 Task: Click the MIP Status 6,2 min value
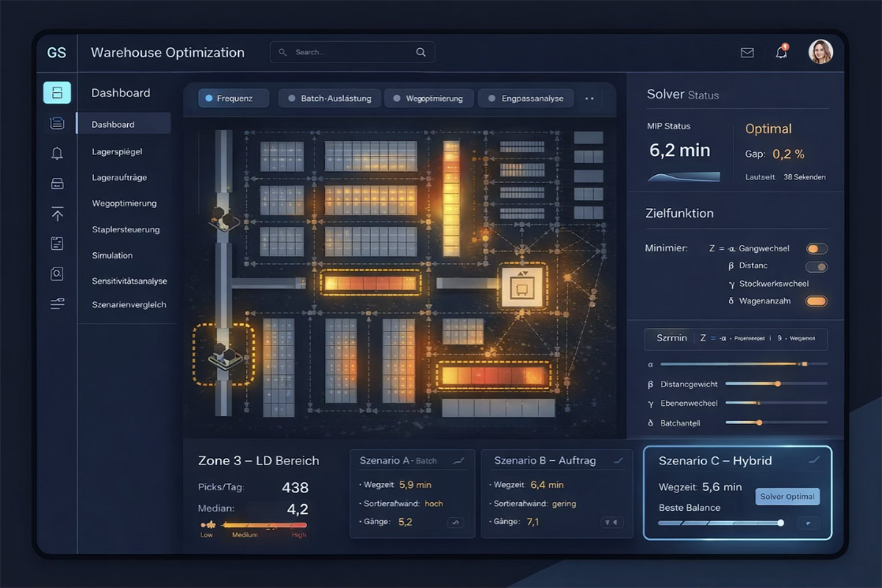pyautogui.click(x=680, y=150)
